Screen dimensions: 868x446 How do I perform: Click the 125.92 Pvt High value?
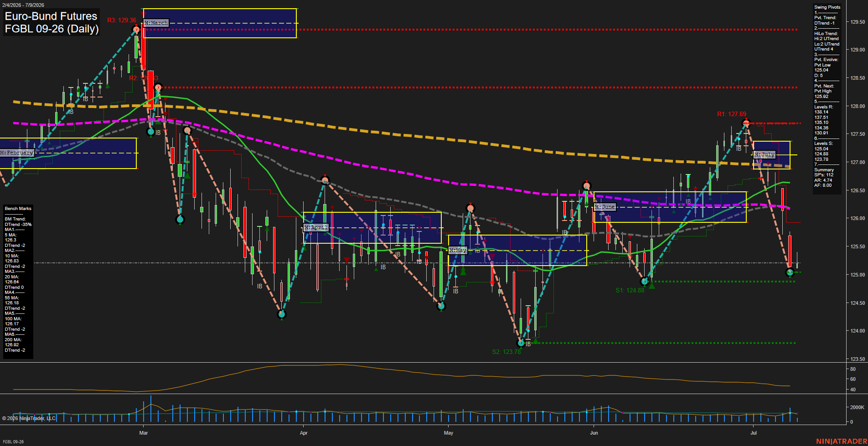tap(821, 97)
